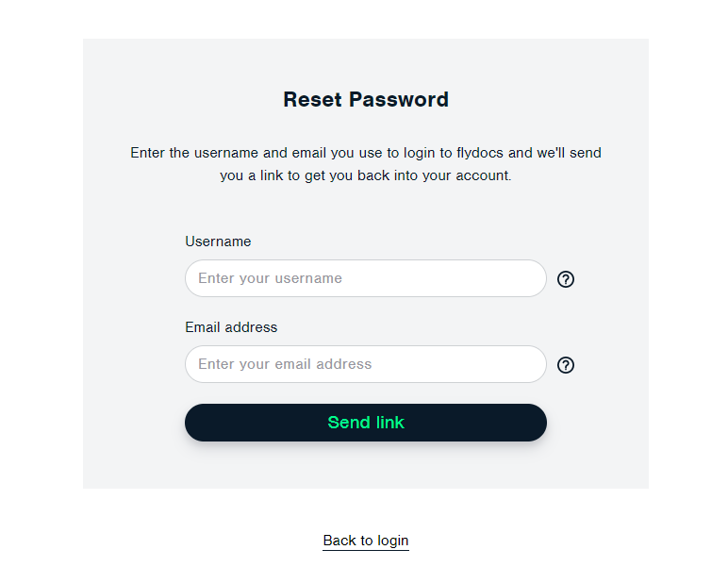This screenshot has height=583, width=728.
Task: Open the Back to login link
Action: [x=366, y=541]
